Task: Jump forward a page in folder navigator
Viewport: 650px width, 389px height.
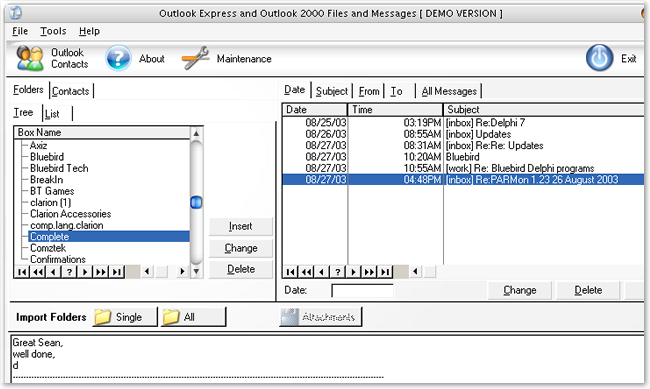Action: (x=100, y=272)
